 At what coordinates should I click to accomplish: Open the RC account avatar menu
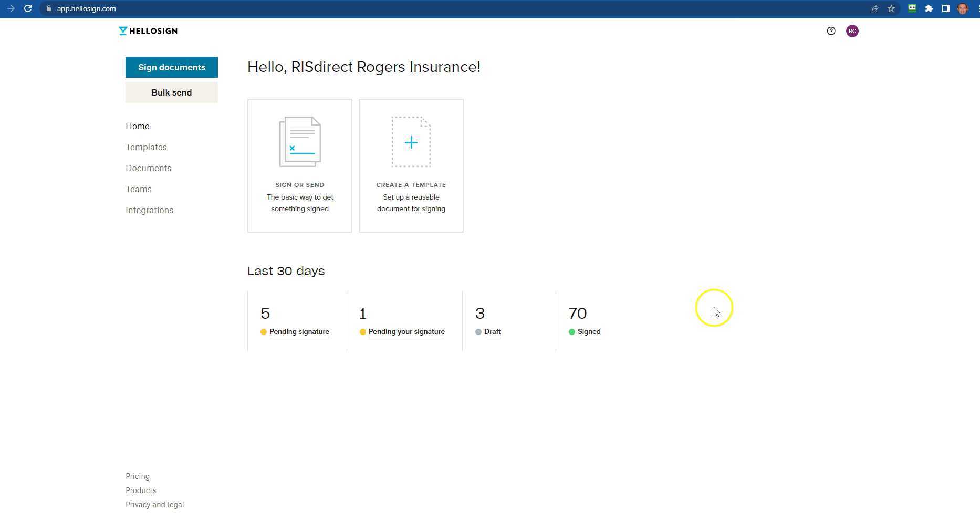(852, 31)
